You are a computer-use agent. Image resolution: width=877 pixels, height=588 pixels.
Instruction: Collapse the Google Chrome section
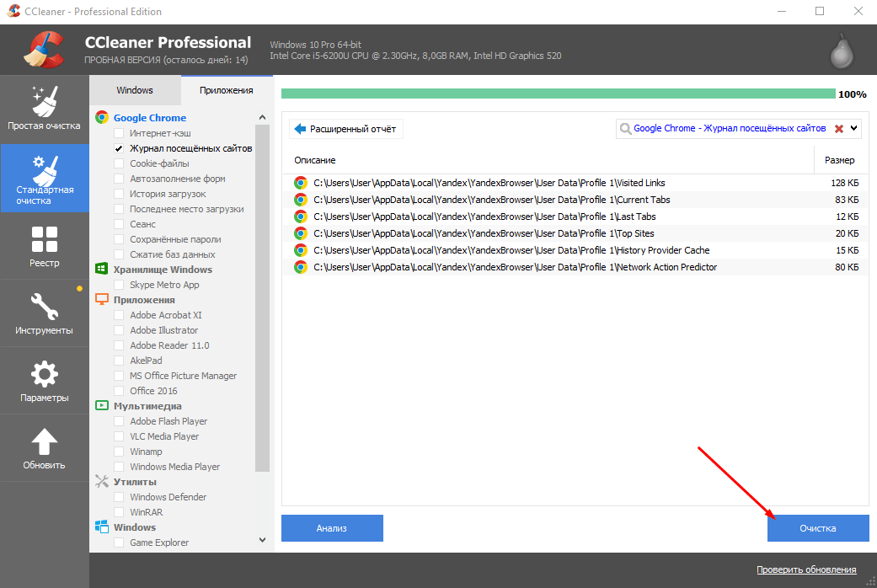click(261, 118)
